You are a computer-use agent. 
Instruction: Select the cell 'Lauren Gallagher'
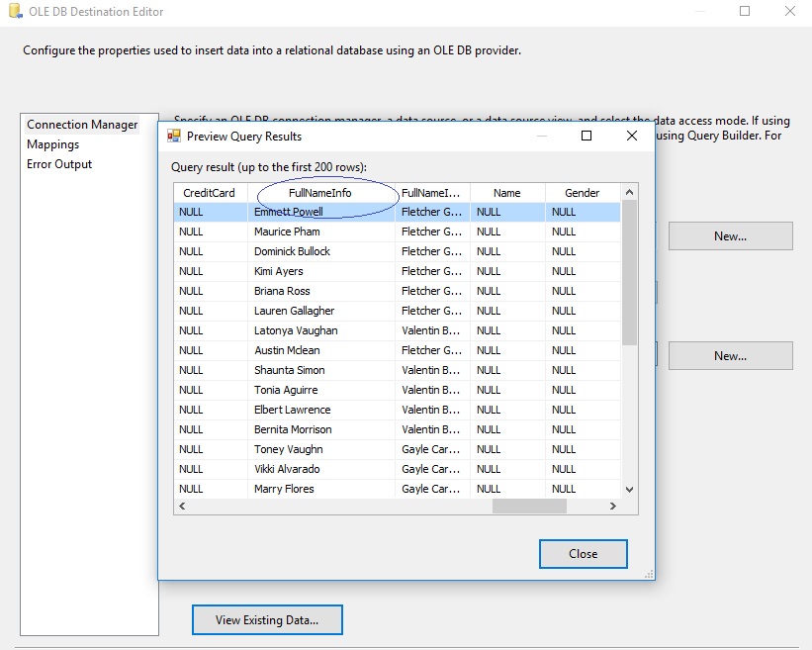[x=321, y=311]
